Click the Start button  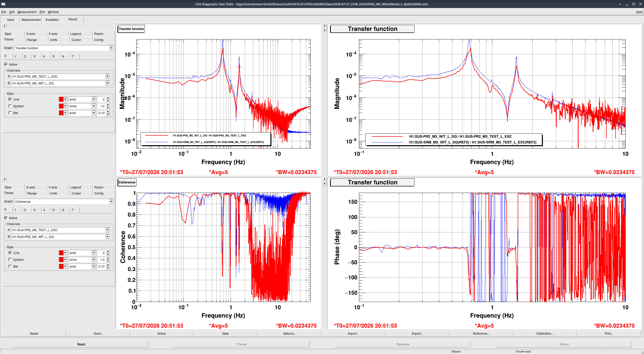pos(80,344)
